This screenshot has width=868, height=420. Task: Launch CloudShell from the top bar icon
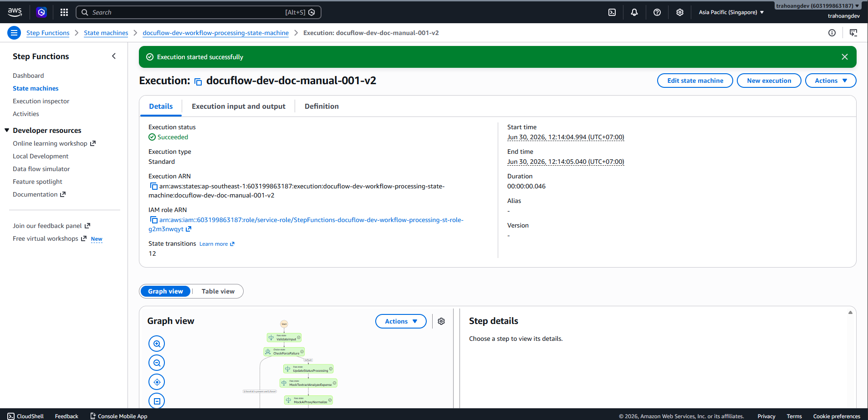[x=612, y=12]
